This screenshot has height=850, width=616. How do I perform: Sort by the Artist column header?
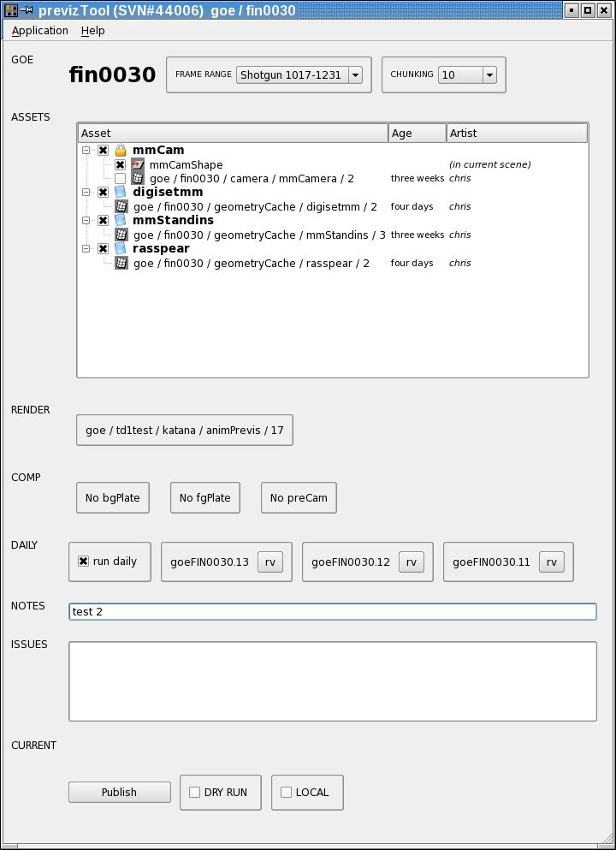point(517,133)
